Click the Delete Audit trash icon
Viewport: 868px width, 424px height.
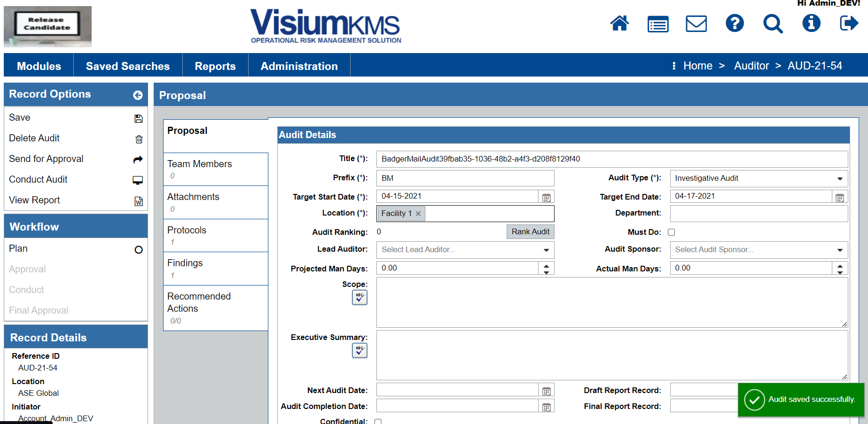pos(139,139)
